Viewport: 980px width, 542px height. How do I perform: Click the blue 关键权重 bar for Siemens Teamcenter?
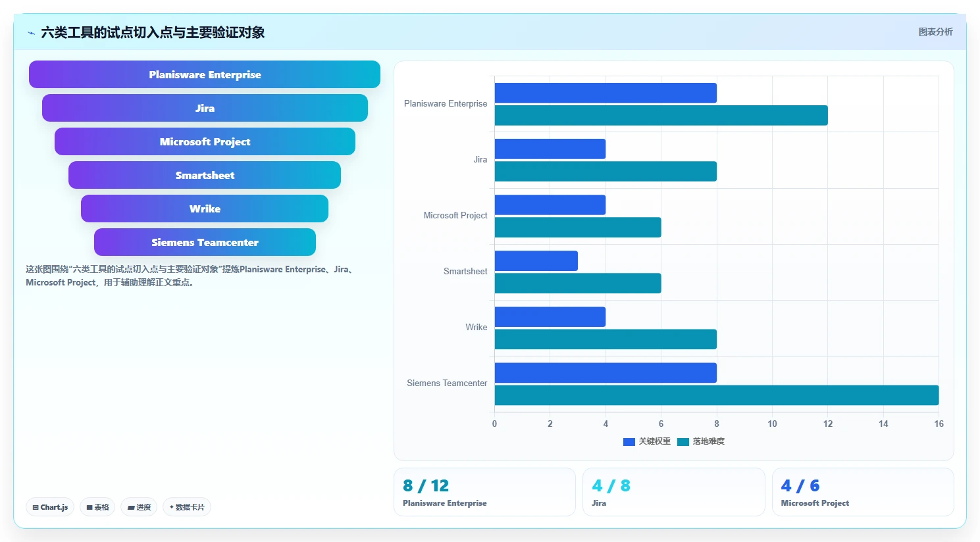point(606,372)
